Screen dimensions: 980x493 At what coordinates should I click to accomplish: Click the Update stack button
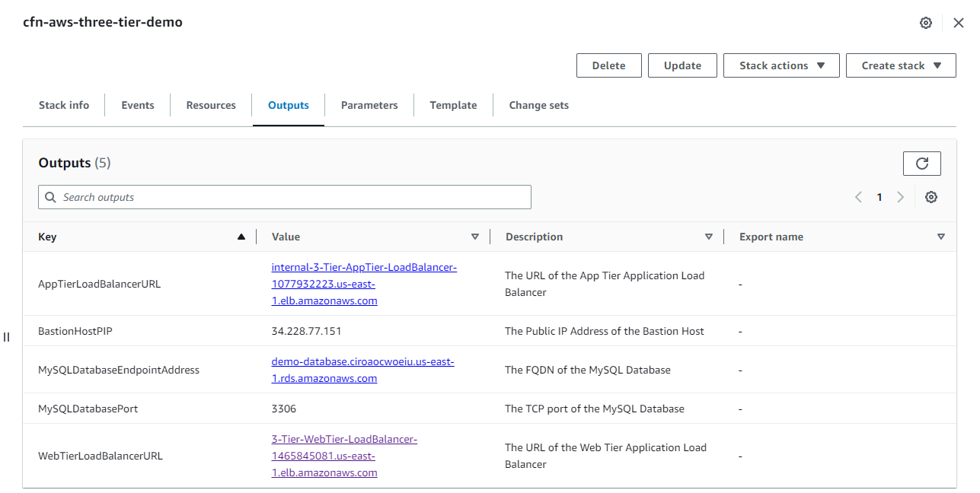point(682,65)
